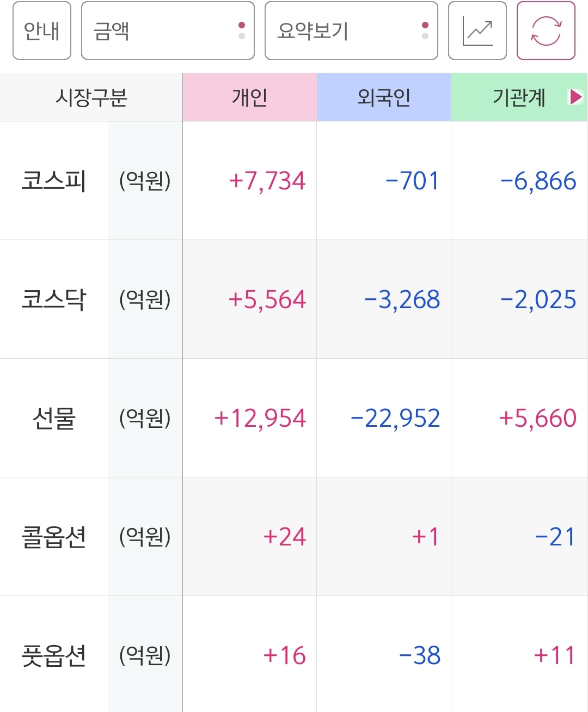Select the 풋옵션 market row label
This screenshot has height=712, width=588.
(53, 655)
